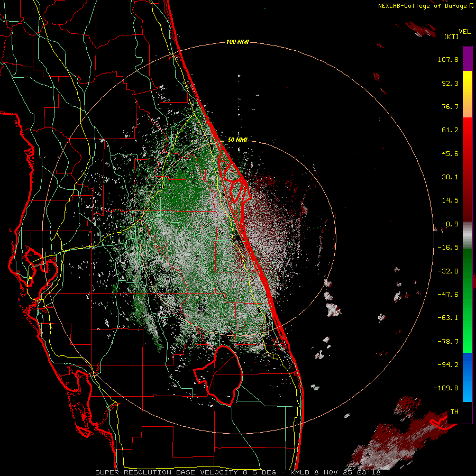The width and height of the screenshot is (476, 476).
Task: Pick the black TH segment of the color bar
Action: [467, 412]
